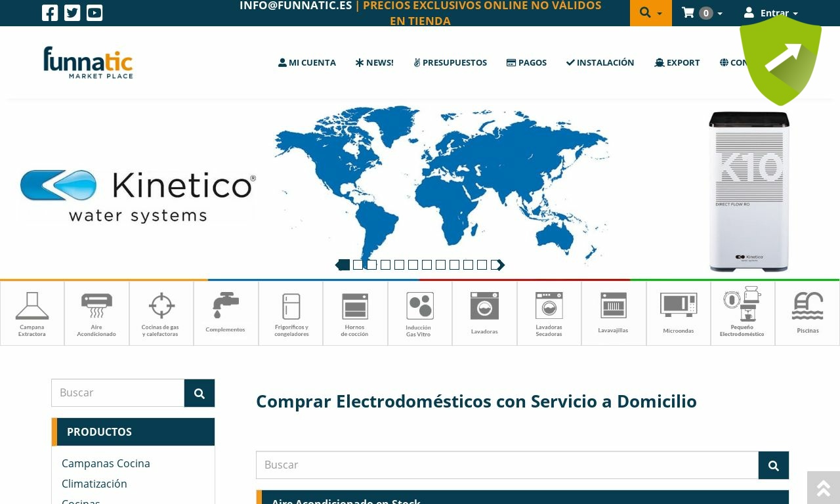Open the shopping cart dropdown showing 0

click(702, 13)
